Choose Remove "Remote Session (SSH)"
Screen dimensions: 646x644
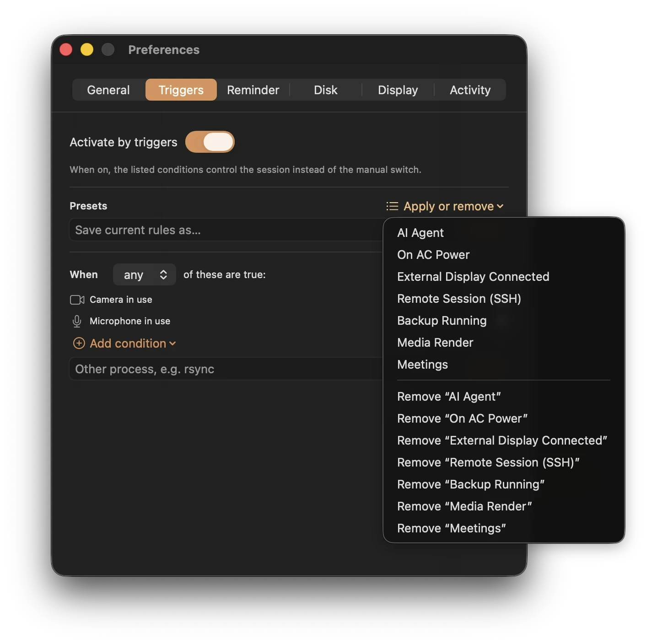(504, 462)
